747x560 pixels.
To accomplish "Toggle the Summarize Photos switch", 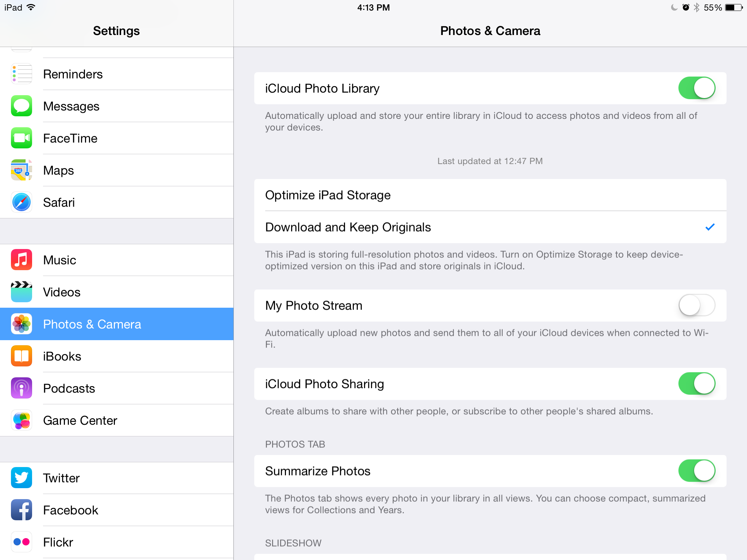I will pyautogui.click(x=697, y=471).
